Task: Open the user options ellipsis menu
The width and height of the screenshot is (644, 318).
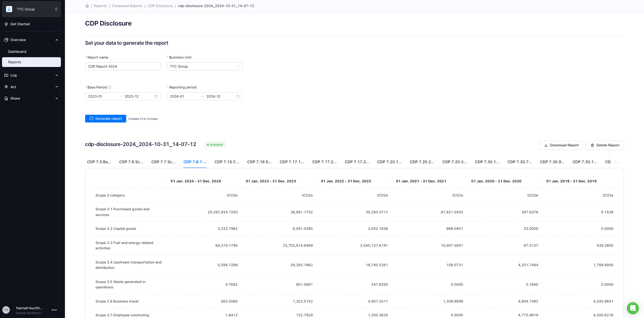Action: coord(54,310)
